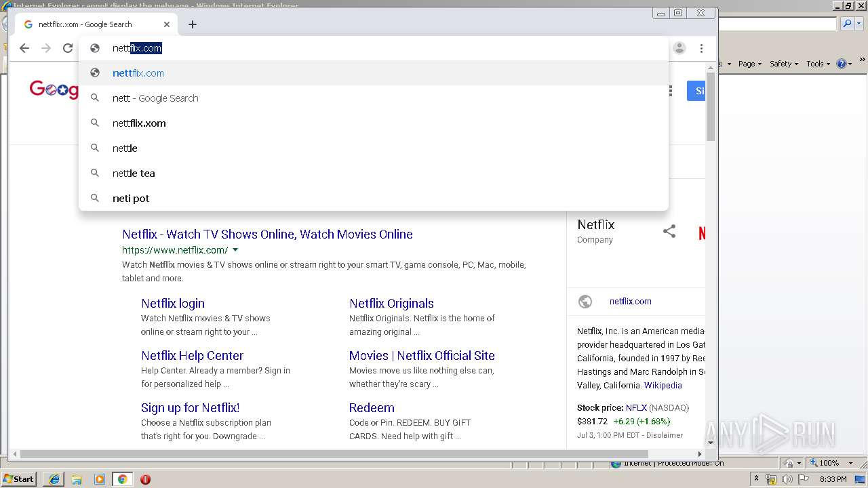Click the IE Help question mark icon
Screen dimensions: 868x488
pyautogui.click(x=842, y=64)
